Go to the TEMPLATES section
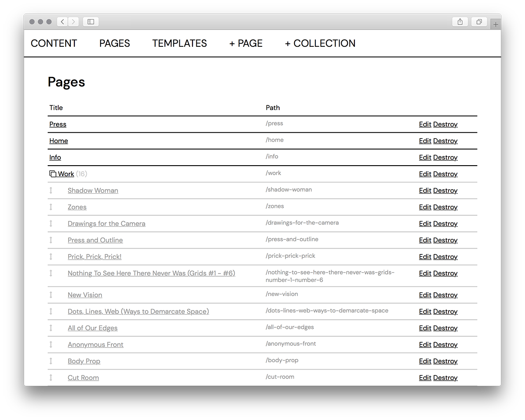Screen dimensions: 525x420 (179, 43)
